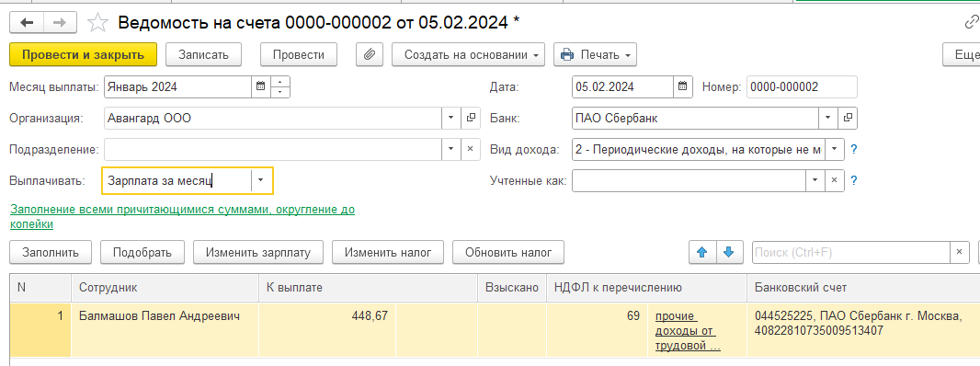Click the Заполнить button
Viewport: 980px width, 366px height.
51,252
